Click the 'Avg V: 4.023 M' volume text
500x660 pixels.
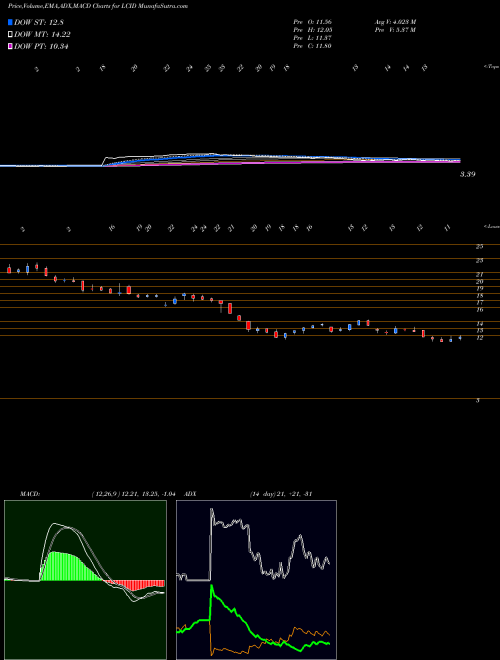click(395, 22)
